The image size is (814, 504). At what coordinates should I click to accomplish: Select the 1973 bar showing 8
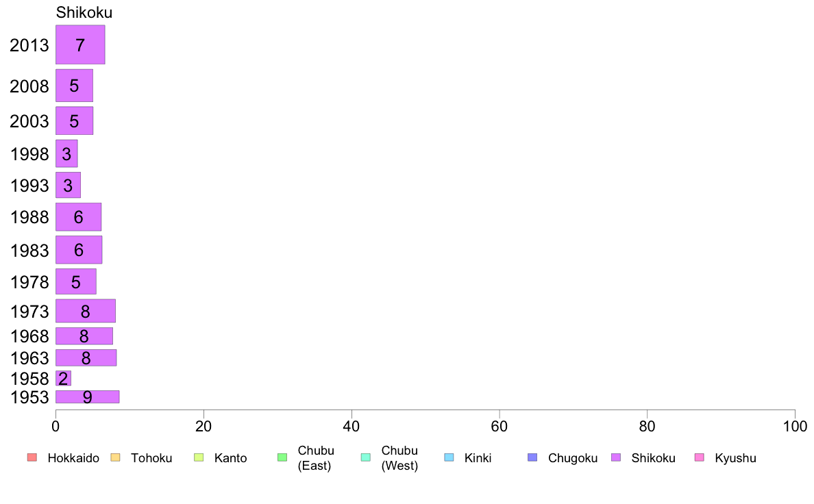coord(86,311)
